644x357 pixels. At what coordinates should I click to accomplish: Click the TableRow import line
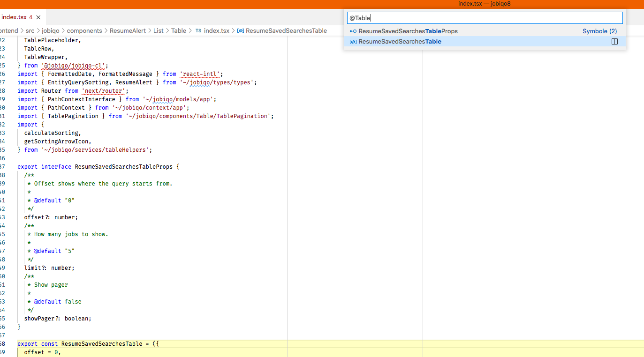click(39, 48)
